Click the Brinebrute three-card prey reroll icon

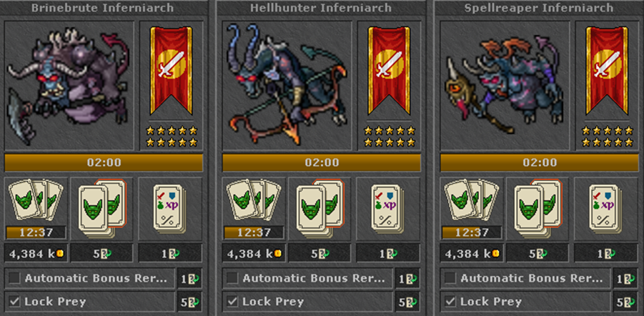click(36, 199)
